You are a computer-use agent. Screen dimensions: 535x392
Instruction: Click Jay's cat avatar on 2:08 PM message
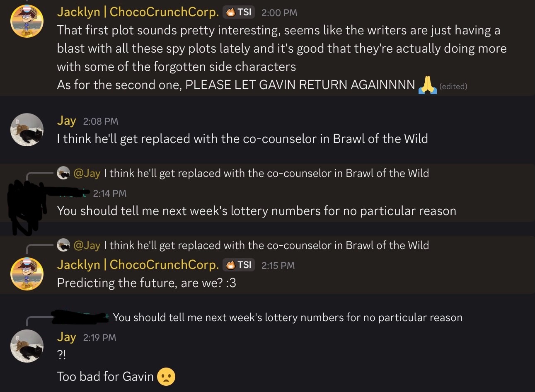(x=27, y=130)
